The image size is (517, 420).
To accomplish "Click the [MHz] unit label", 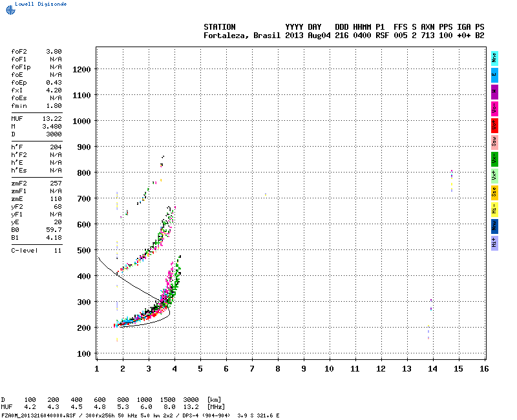I will 216,407.
